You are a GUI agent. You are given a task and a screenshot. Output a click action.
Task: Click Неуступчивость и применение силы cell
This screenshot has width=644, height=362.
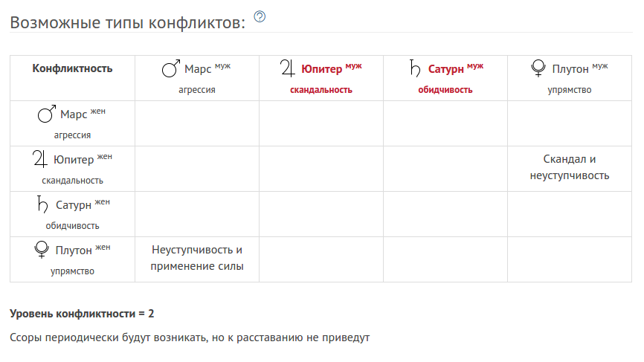(197, 258)
